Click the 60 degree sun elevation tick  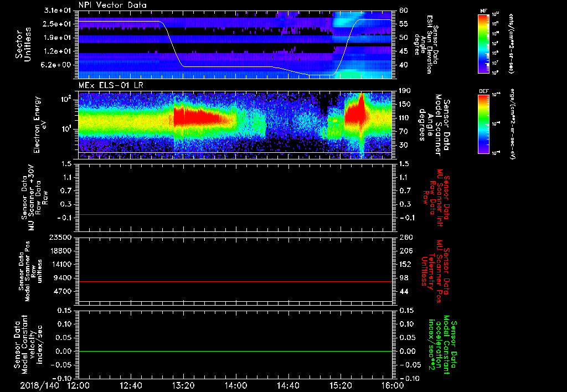coord(404,11)
